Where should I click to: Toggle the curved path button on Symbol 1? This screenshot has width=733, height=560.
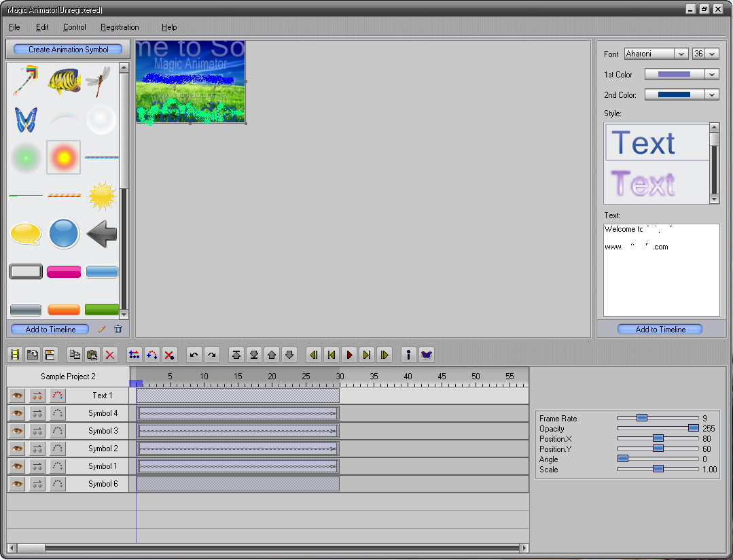click(58, 466)
